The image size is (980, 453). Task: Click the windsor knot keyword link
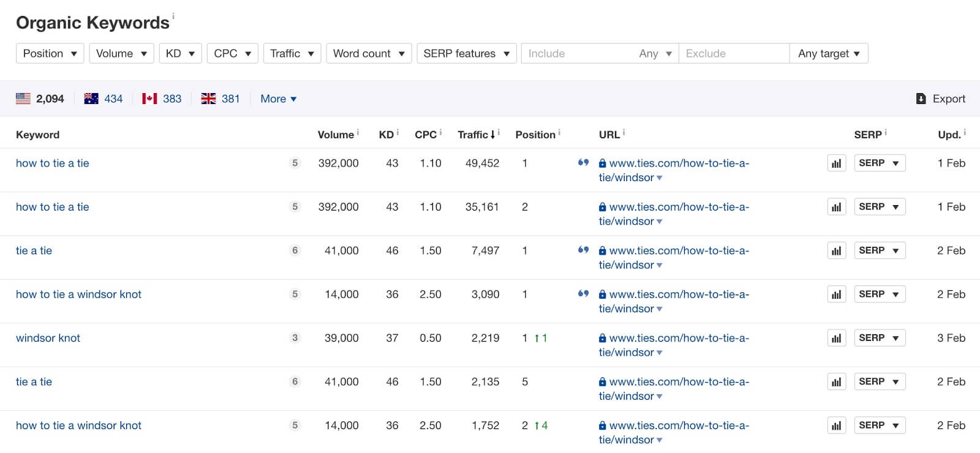(x=48, y=338)
